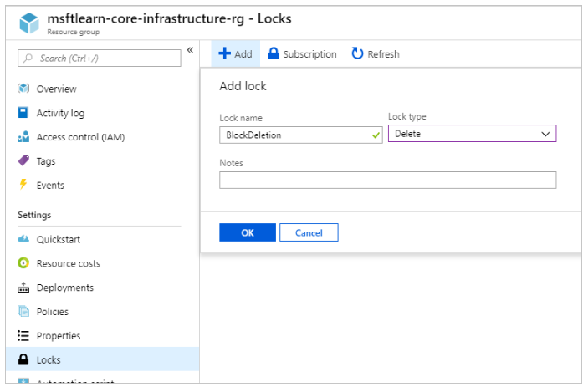Click the Properties list icon
The image size is (588, 392).
[23, 335]
